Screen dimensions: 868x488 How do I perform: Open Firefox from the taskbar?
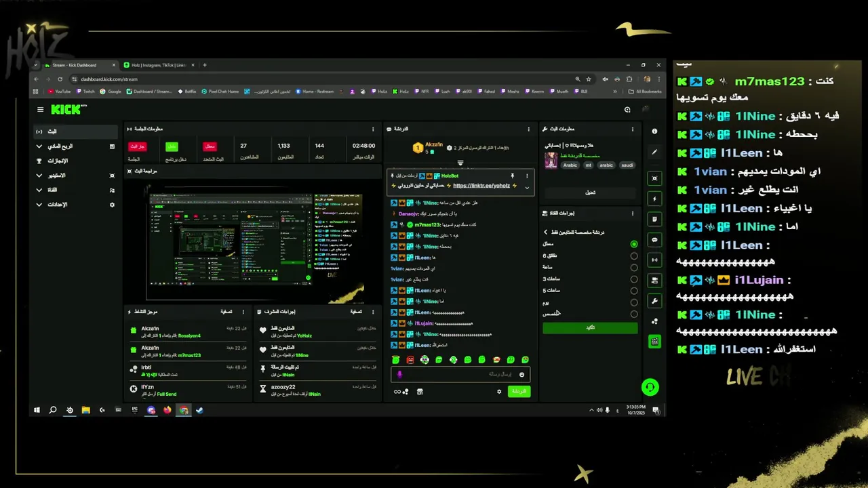(x=167, y=410)
